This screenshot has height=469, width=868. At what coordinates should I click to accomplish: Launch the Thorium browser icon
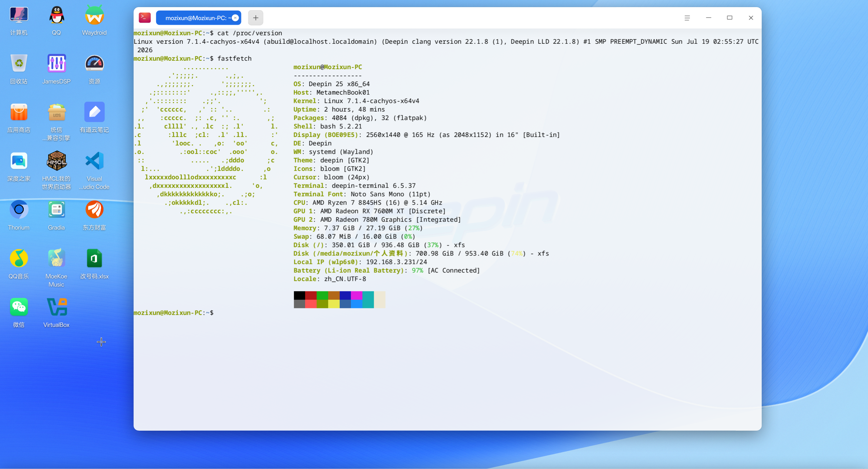click(x=19, y=215)
